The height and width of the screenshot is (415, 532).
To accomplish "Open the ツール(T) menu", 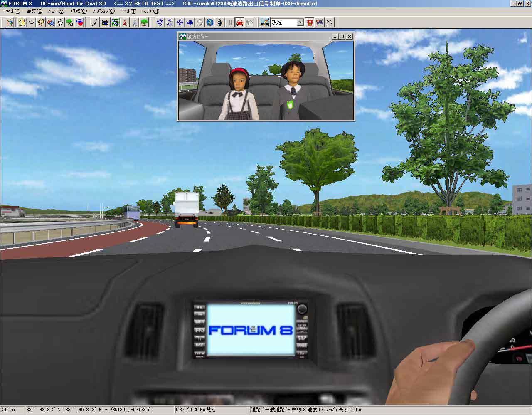I will (x=128, y=11).
